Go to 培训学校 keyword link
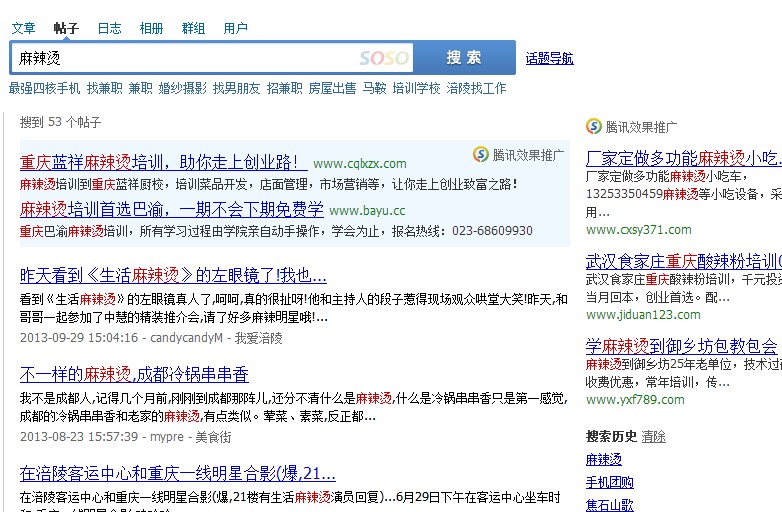 coord(416,88)
